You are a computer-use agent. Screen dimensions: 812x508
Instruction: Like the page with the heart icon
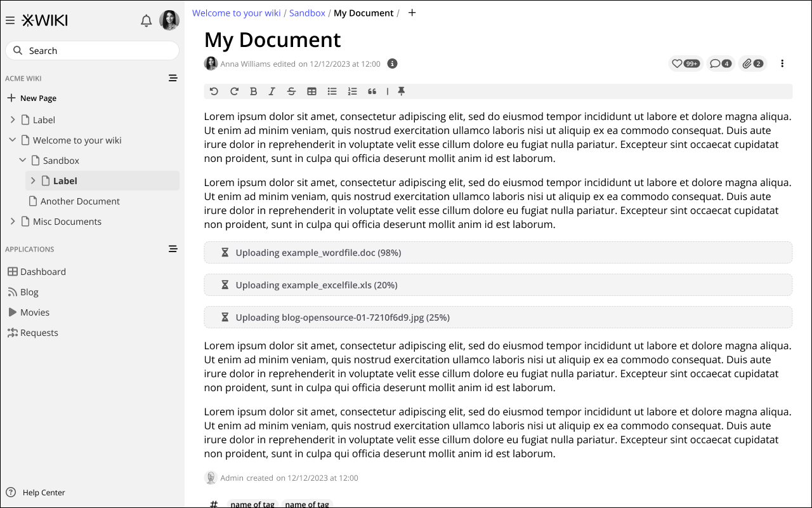(685, 63)
